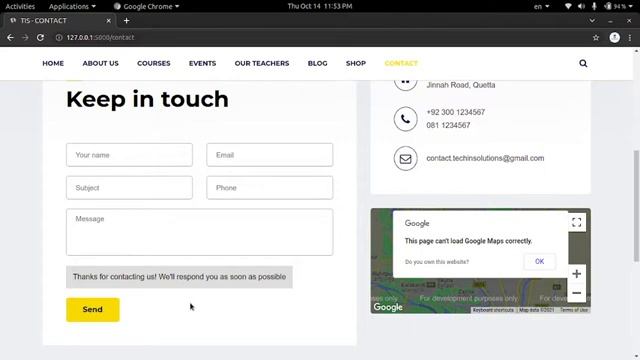Click the site search magnifier icon
The width and height of the screenshot is (640, 360).
(x=583, y=63)
